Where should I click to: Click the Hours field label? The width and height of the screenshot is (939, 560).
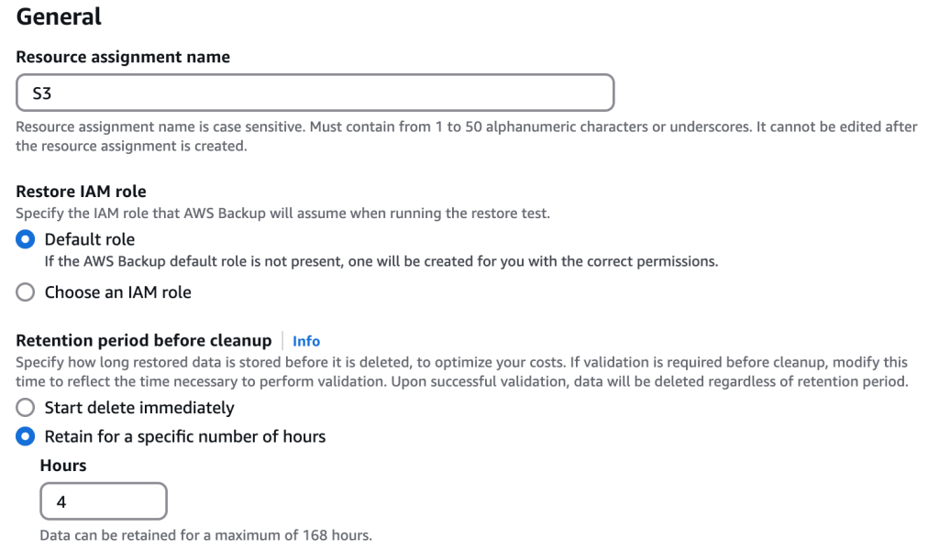(x=61, y=466)
